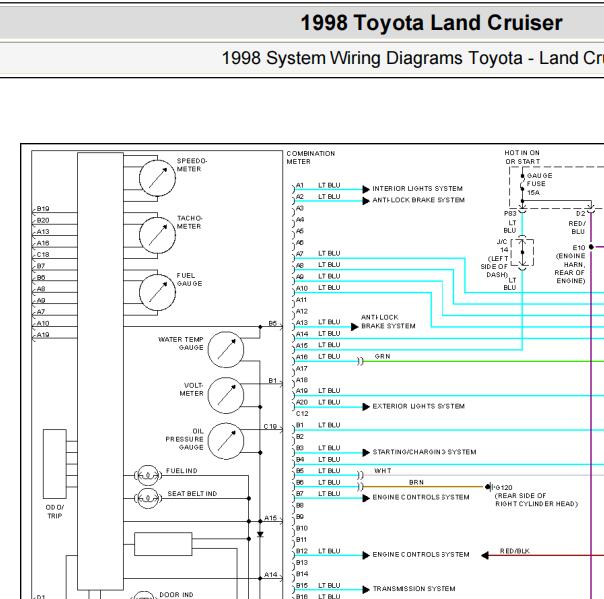
Task: Click the A19 pin label on the left side
Action: (43, 335)
